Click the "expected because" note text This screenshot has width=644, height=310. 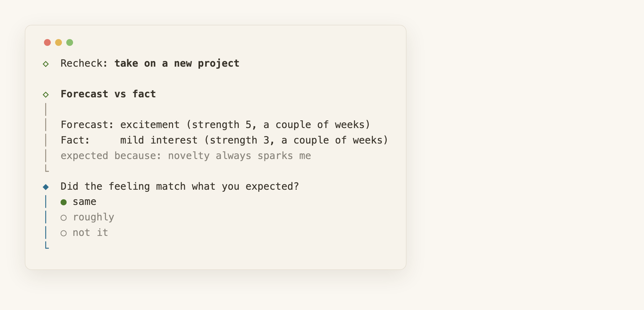pyautogui.click(x=186, y=156)
